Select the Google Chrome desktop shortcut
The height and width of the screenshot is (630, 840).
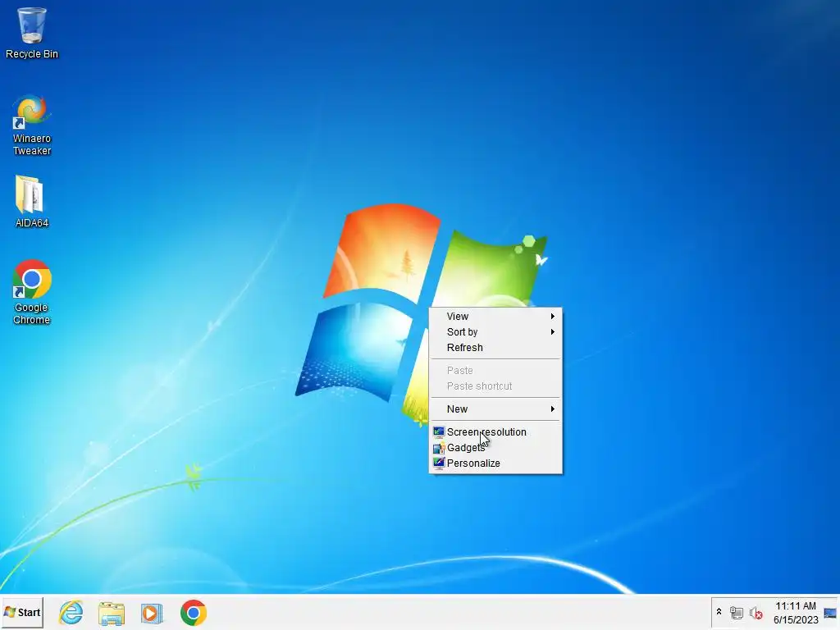(32, 293)
